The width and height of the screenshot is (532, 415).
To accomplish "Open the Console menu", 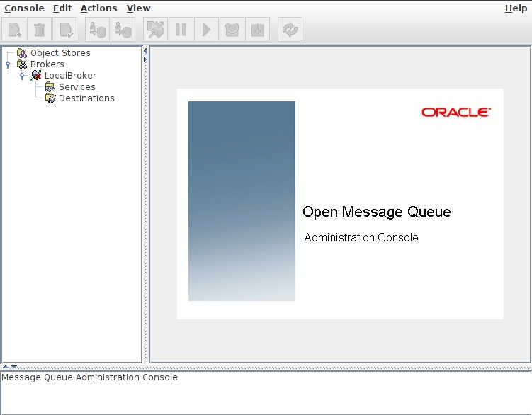I will pos(24,8).
